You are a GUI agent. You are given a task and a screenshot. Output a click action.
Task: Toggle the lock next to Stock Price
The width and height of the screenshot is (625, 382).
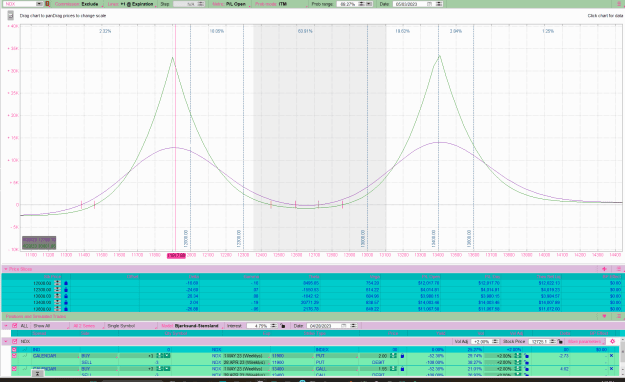[x=561, y=342]
